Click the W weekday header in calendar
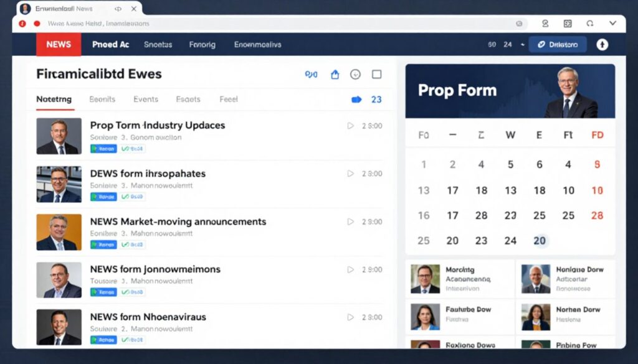Screen dimensions: 638x364 coord(510,135)
